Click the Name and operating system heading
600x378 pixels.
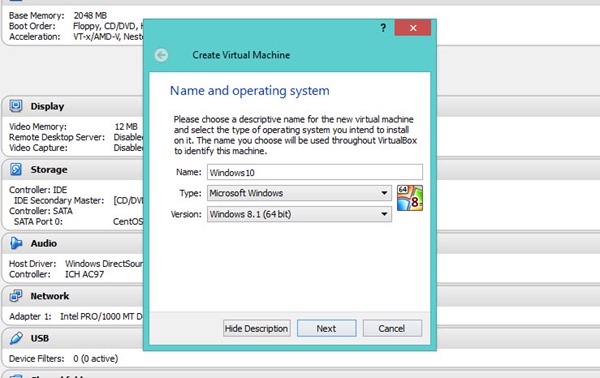click(250, 91)
